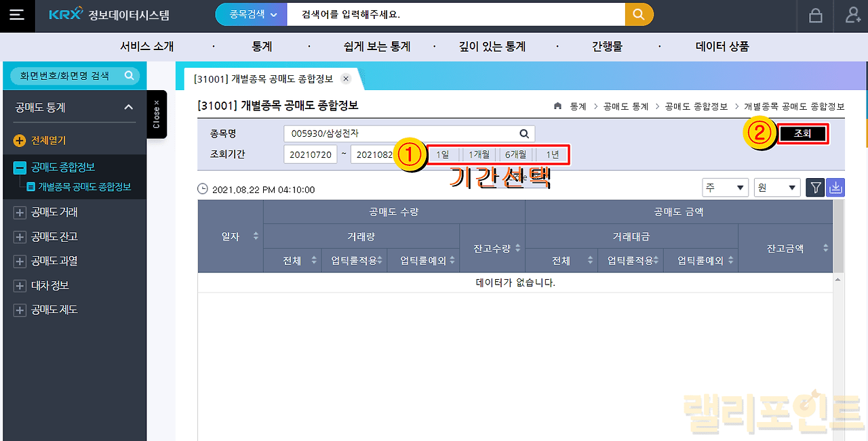Expand the 공매도 거래 tree node
Viewport: 868px width, 441px height.
click(x=20, y=213)
